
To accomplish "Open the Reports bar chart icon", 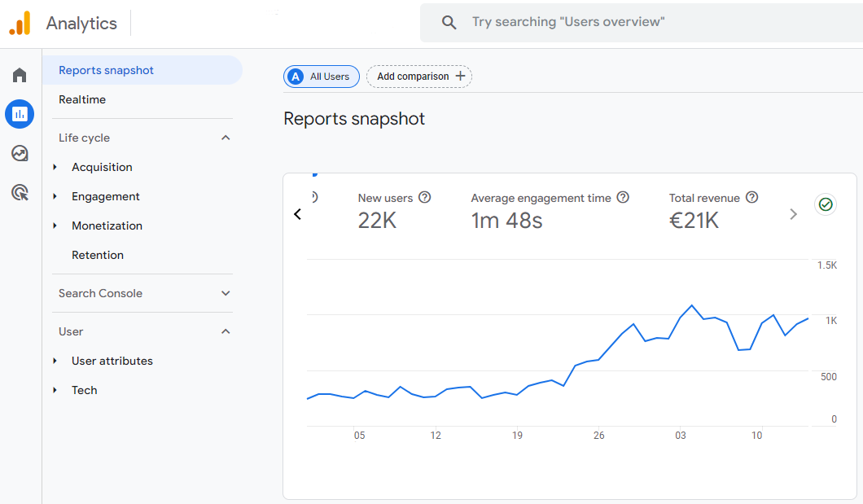I will [x=20, y=115].
